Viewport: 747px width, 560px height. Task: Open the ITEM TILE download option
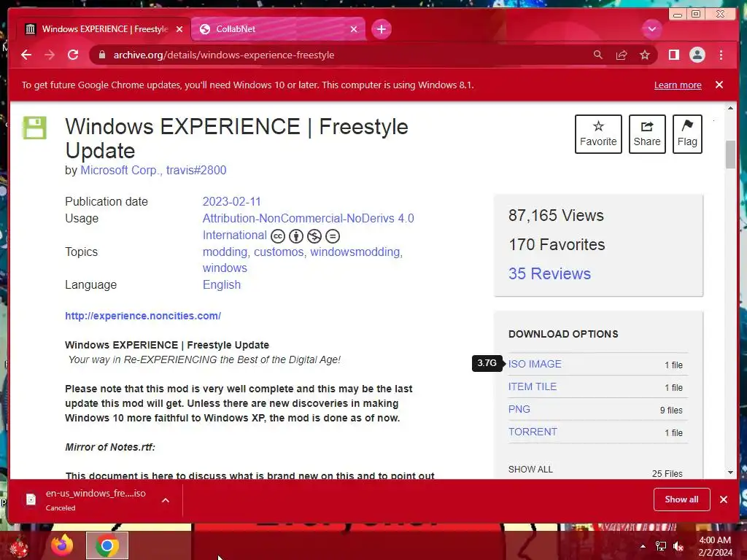coord(532,386)
